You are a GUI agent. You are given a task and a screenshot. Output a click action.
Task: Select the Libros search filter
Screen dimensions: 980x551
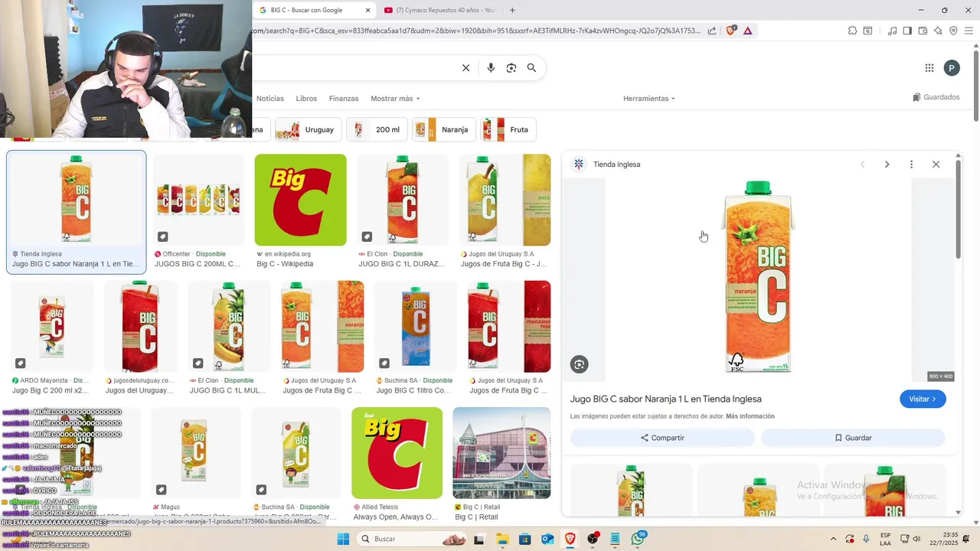[306, 99]
